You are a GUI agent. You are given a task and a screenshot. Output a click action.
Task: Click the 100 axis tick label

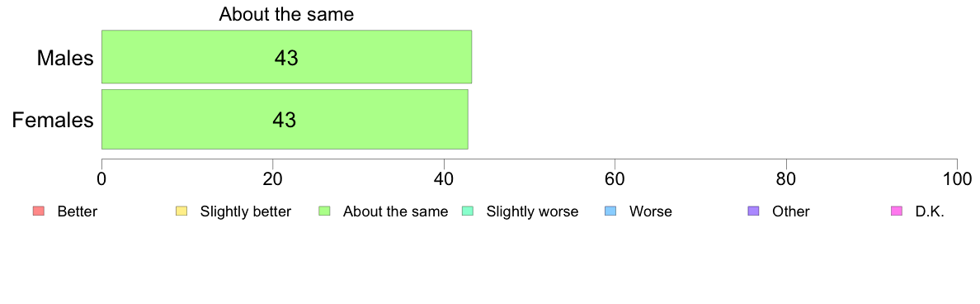pos(957,178)
